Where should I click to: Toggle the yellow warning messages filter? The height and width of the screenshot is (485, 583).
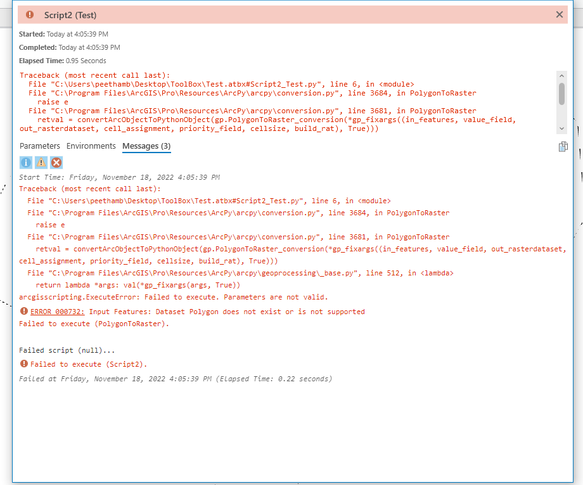click(41, 163)
